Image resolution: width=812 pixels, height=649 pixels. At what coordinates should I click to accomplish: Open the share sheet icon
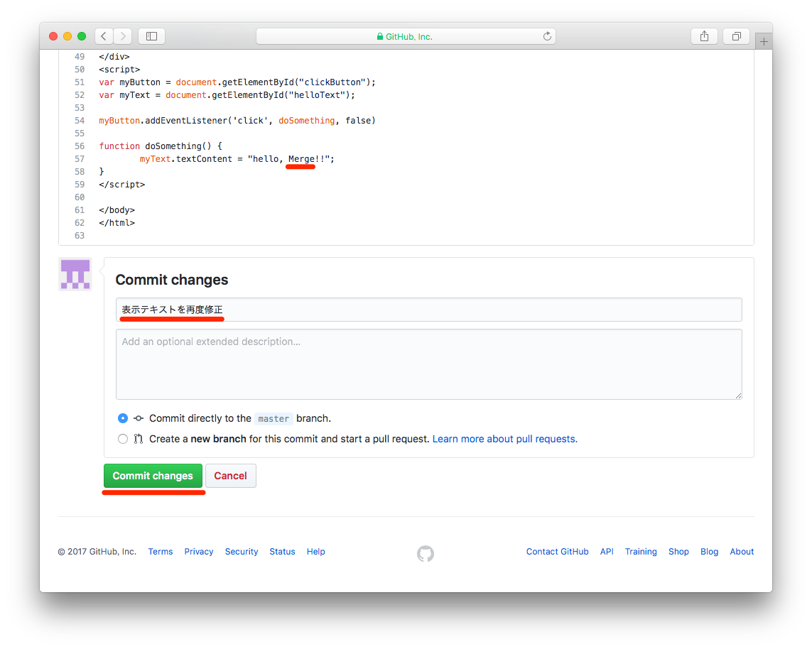tap(704, 36)
